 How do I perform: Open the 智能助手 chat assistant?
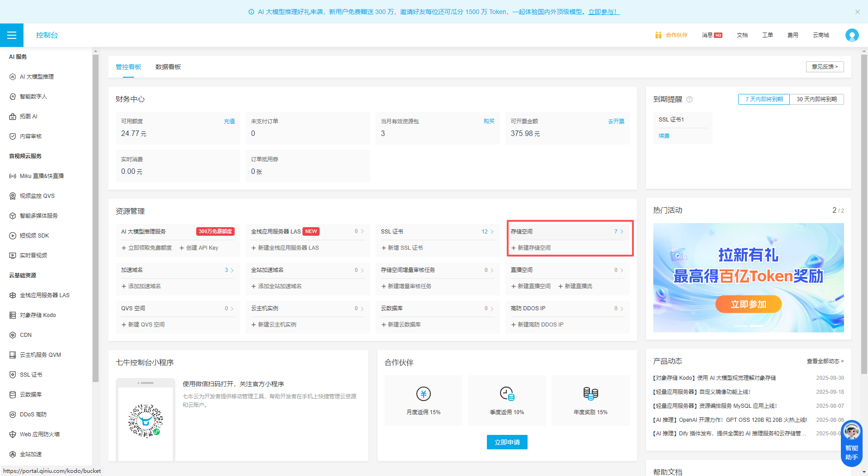[851, 443]
